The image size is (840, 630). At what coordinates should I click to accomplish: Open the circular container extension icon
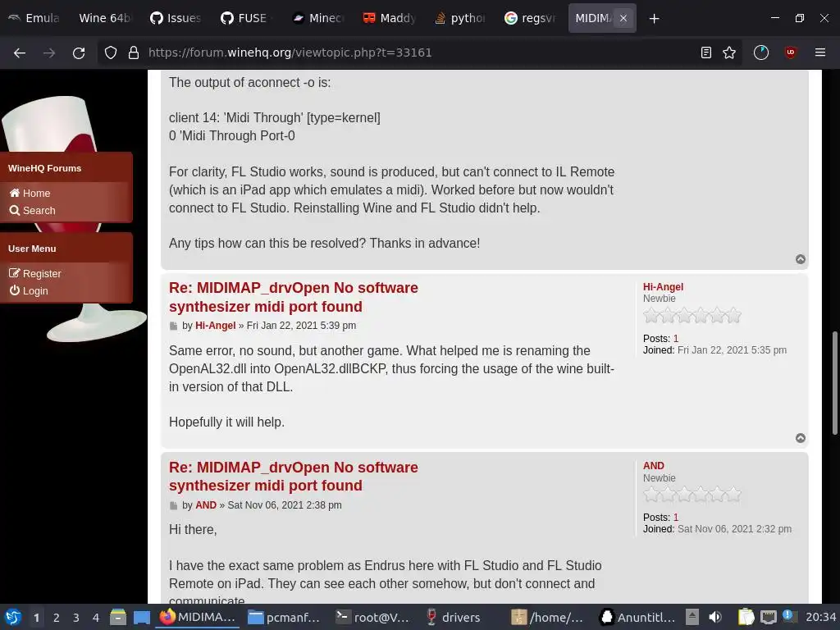coord(761,52)
